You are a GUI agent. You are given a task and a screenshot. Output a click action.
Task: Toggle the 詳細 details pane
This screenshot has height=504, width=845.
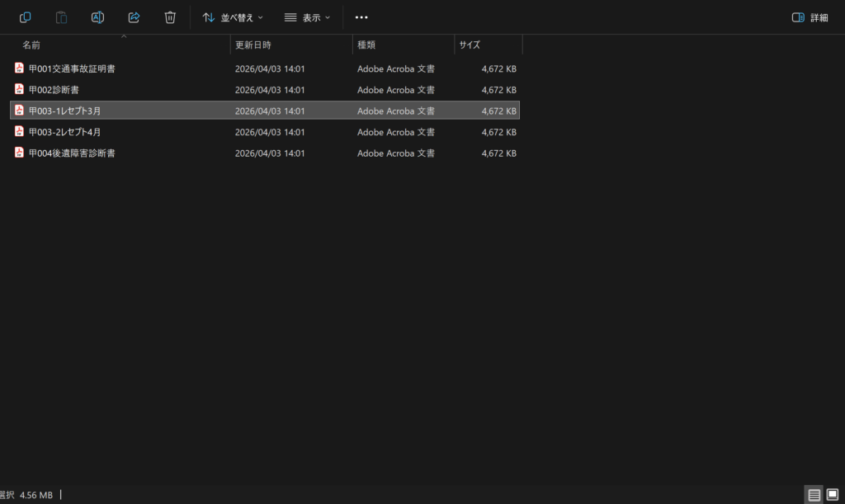click(x=810, y=17)
